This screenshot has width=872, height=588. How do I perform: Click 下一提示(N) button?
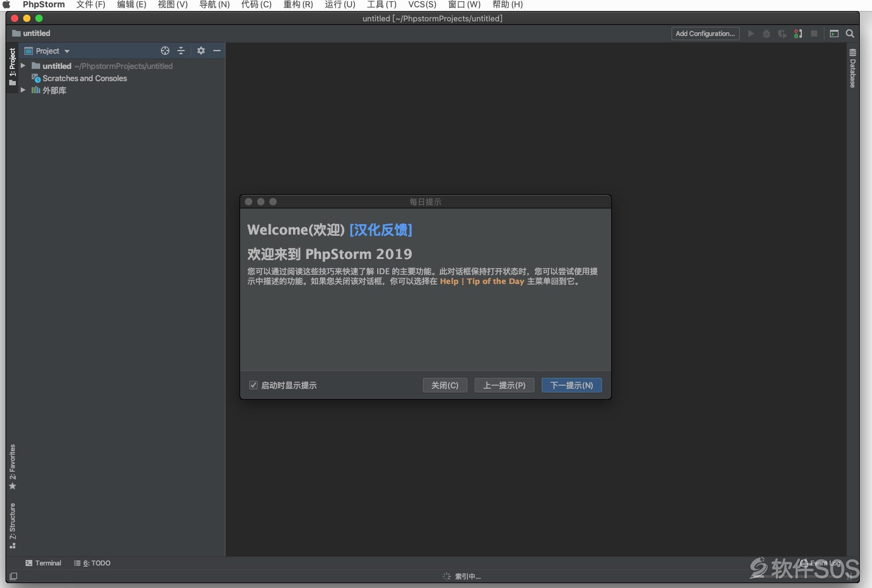(x=572, y=385)
